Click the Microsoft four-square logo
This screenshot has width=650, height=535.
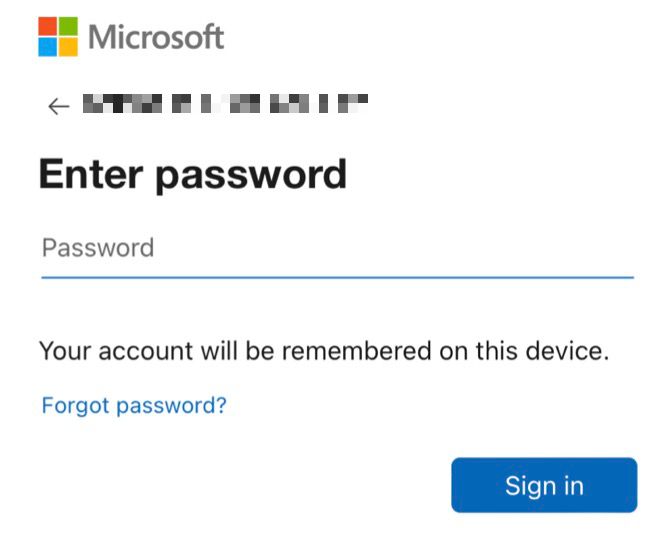58,37
